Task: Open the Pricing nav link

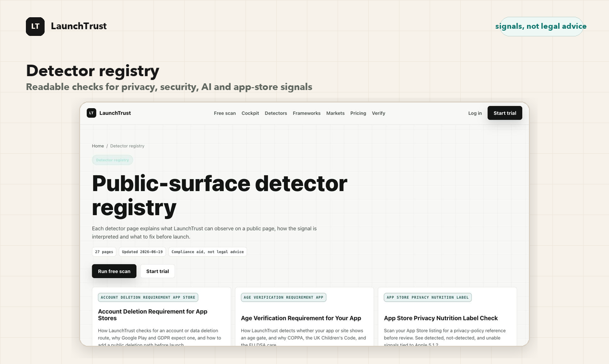Action: [358, 114]
